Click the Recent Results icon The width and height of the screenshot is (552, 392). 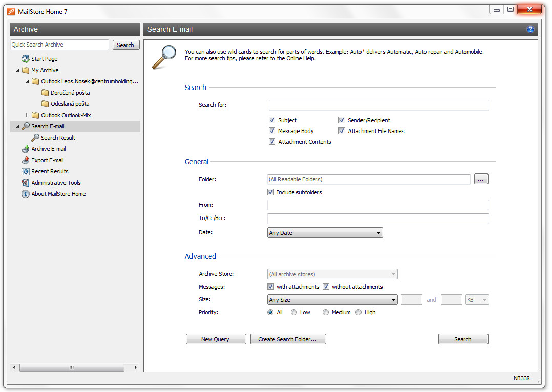[x=26, y=171]
